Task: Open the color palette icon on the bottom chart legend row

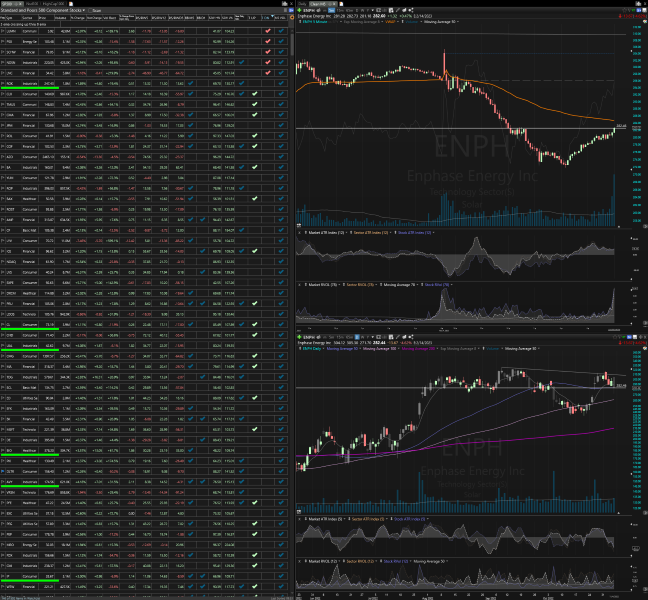Action: (645, 349)
